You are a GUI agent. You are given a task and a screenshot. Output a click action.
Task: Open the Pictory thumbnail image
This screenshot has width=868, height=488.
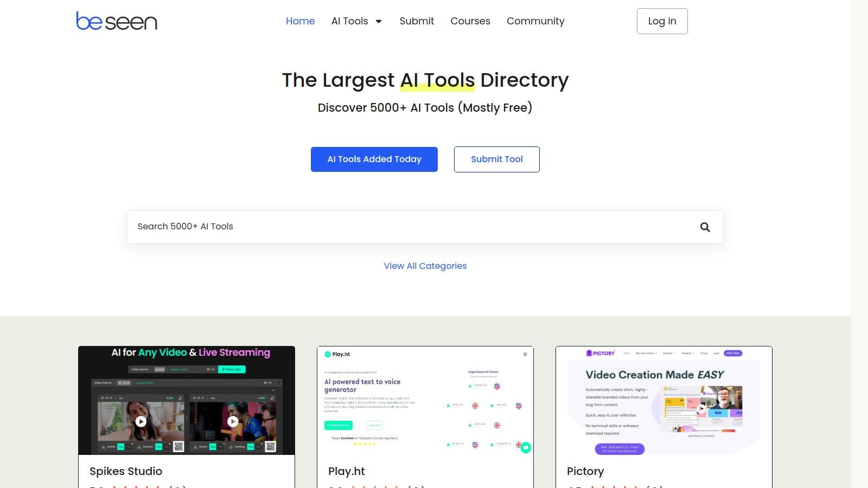tap(664, 400)
